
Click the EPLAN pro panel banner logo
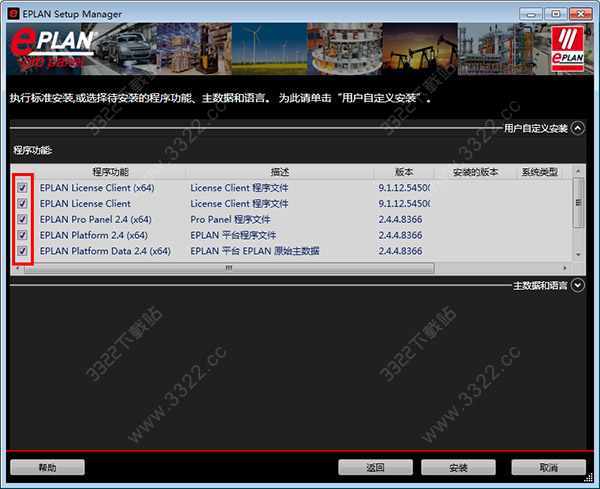pyautogui.click(x=52, y=49)
